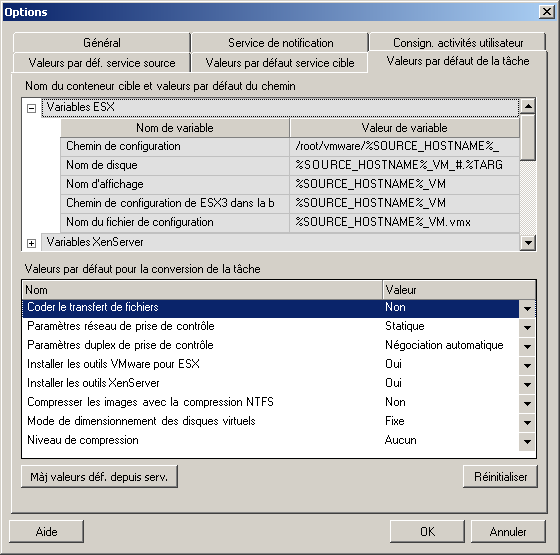The image size is (560, 555).
Task: Open dropdown for Installer les outils XenServer
Action: pos(527,384)
